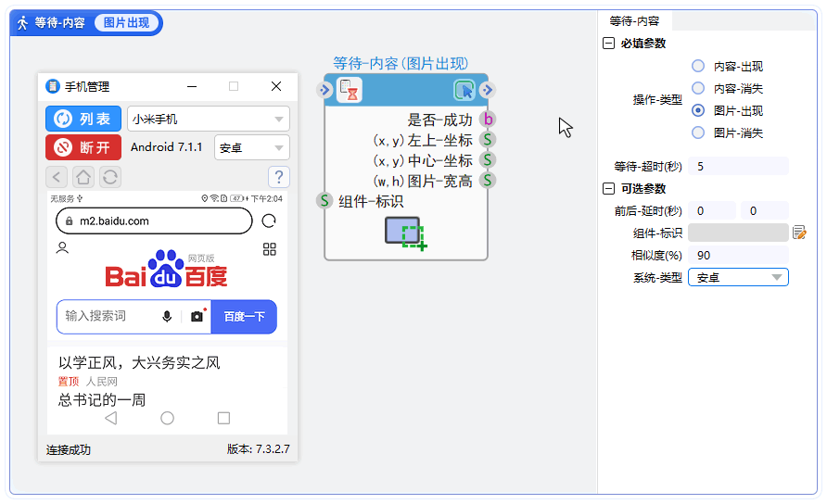
Task: Click the 图片-宽高 output port
Action: click(x=488, y=181)
